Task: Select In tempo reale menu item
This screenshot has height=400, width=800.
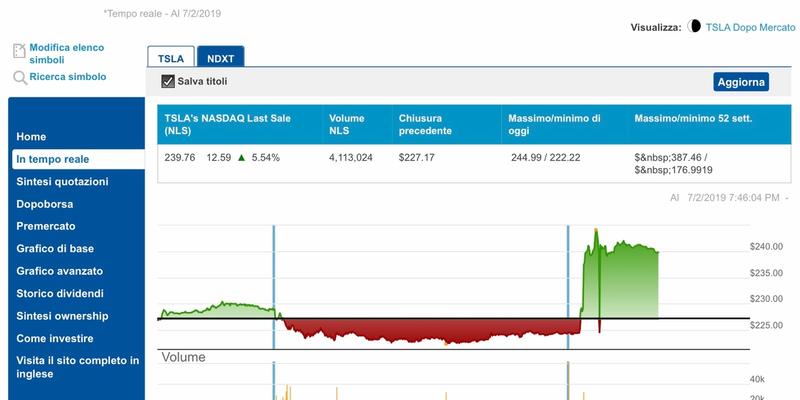Action: click(78, 159)
